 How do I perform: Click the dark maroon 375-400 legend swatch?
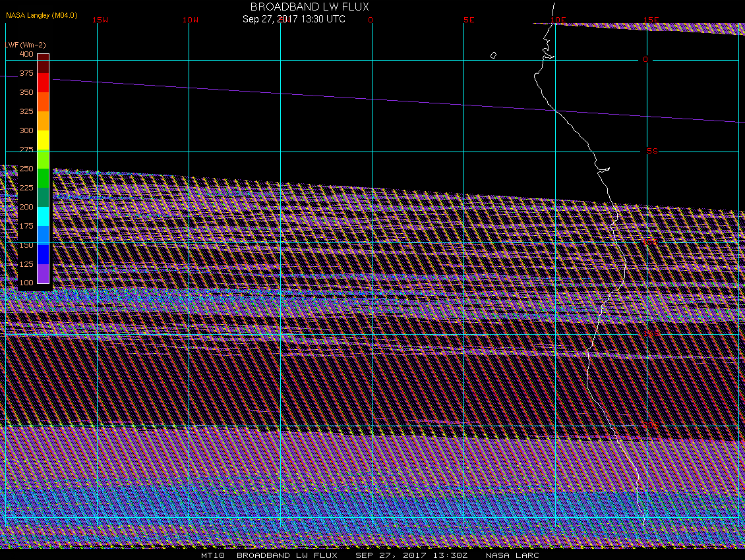(x=44, y=64)
